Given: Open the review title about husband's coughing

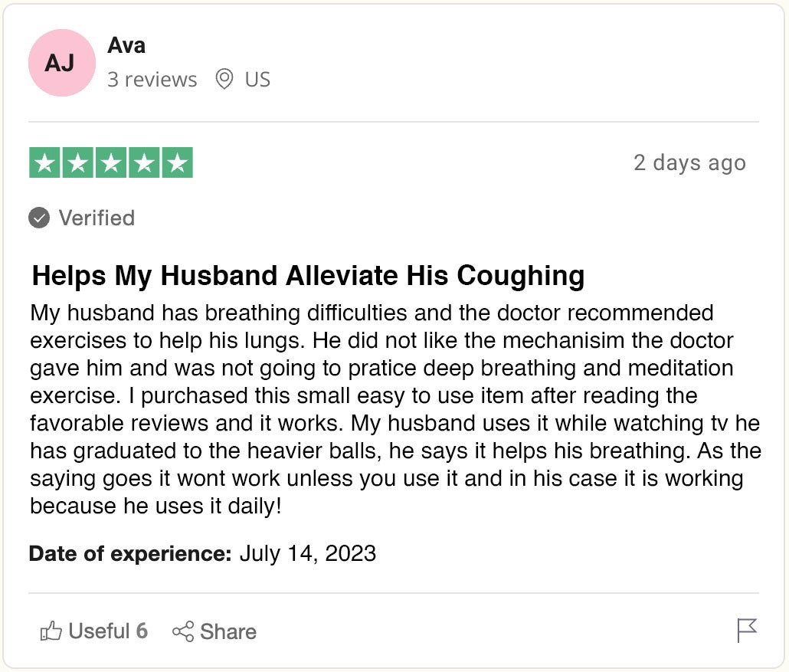Looking at the screenshot, I should point(308,276).
